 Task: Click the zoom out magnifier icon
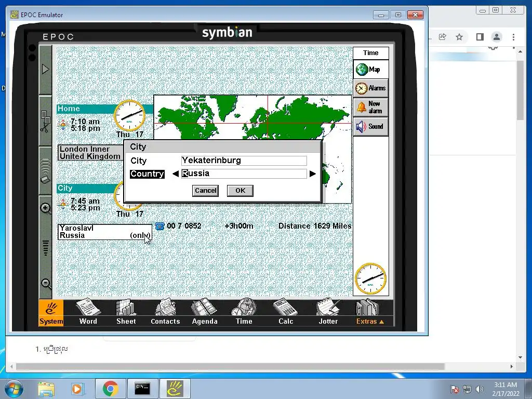pos(46,284)
